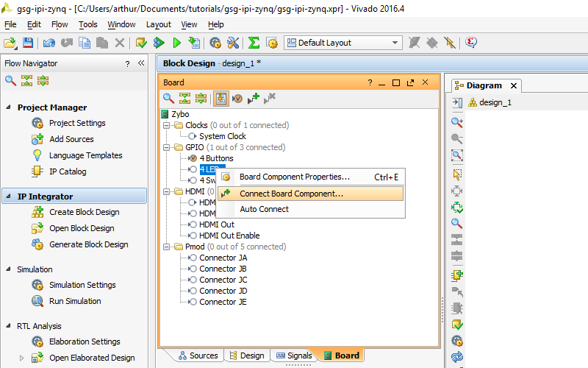Click the Zoom Area icon in Diagram toolbar
The image size is (588, 368).
pyautogui.click(x=456, y=155)
